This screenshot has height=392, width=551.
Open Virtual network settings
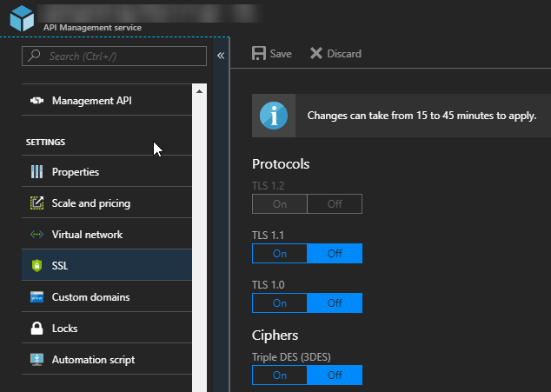point(107,235)
